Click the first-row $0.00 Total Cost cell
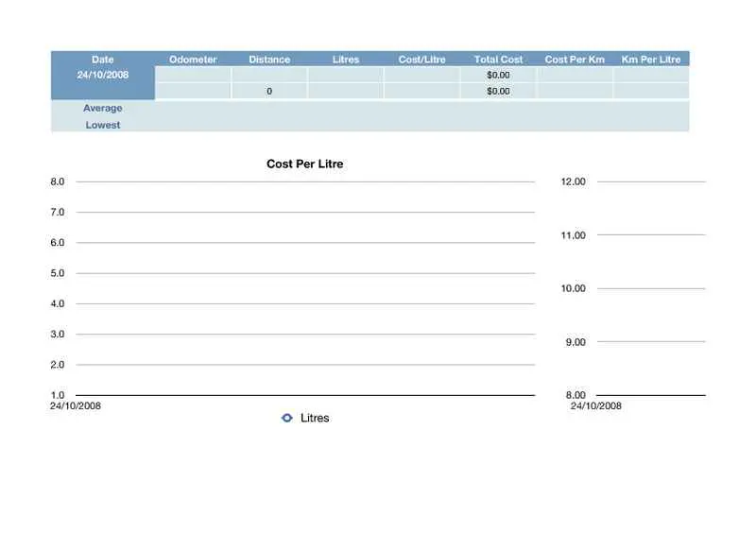The height and width of the screenshot is (534, 756). pos(498,75)
